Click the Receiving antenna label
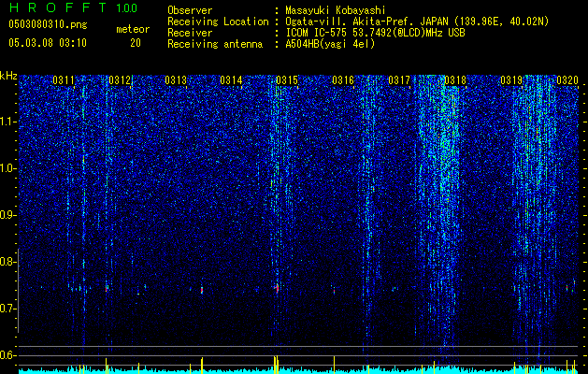This screenshot has width=588, height=374. (x=215, y=45)
